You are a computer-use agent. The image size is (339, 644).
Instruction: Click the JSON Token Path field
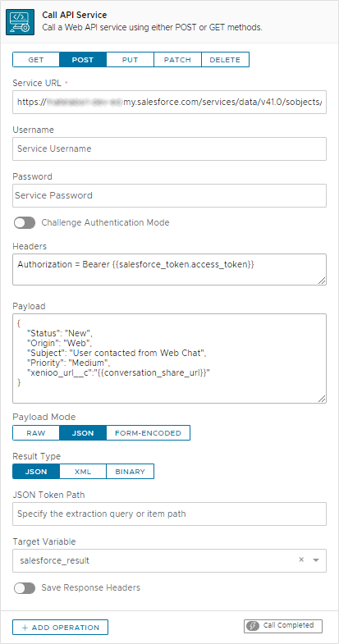pyautogui.click(x=169, y=514)
